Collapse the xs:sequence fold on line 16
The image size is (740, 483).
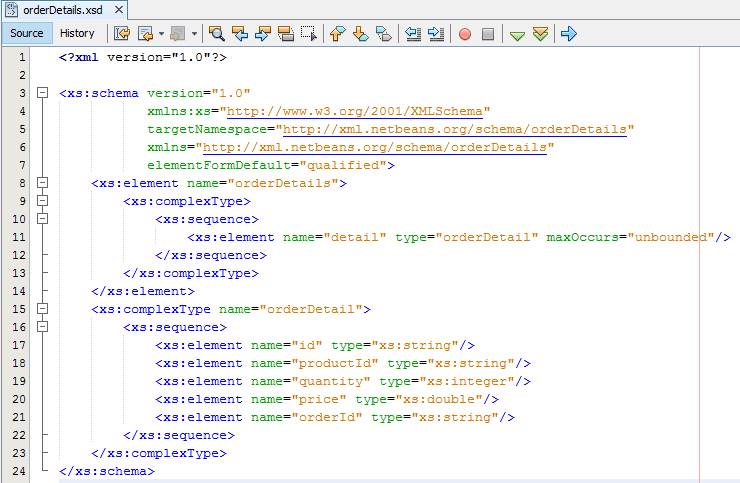[x=42, y=327]
